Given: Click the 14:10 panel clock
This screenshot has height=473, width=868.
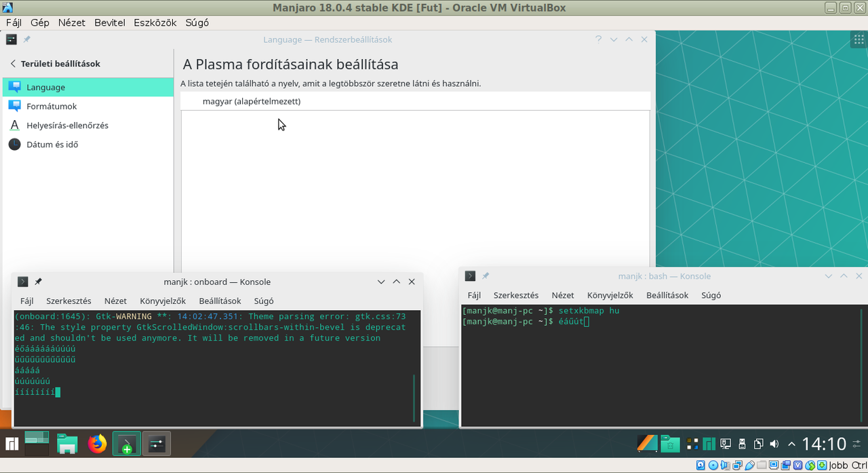Looking at the screenshot, I should (x=824, y=444).
